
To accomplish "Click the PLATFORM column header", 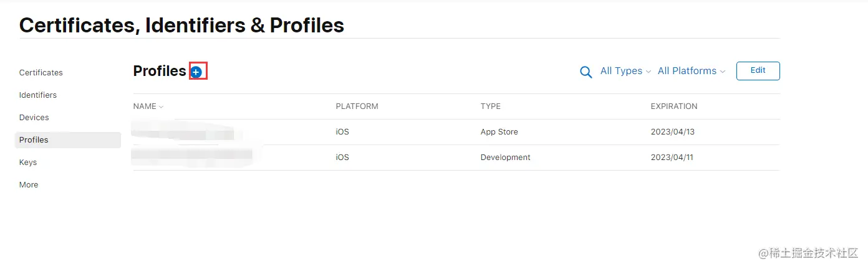I will click(x=357, y=106).
